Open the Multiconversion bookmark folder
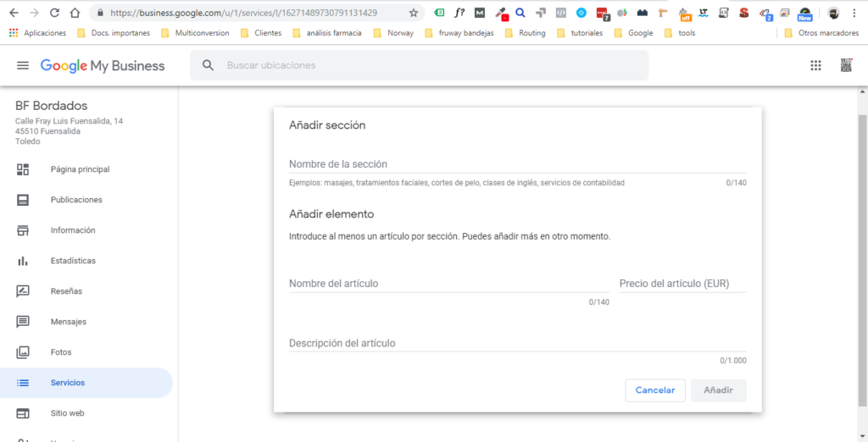This screenshot has height=442, width=868. pos(196,33)
